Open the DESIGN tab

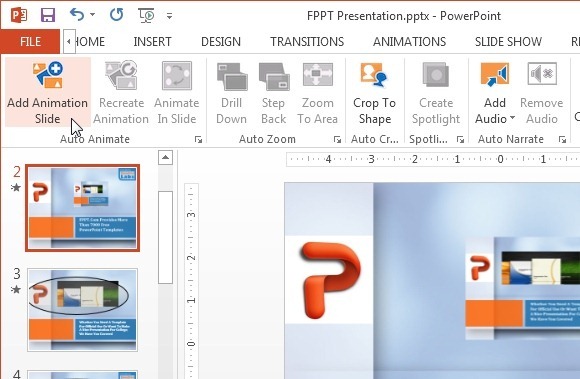pos(221,41)
